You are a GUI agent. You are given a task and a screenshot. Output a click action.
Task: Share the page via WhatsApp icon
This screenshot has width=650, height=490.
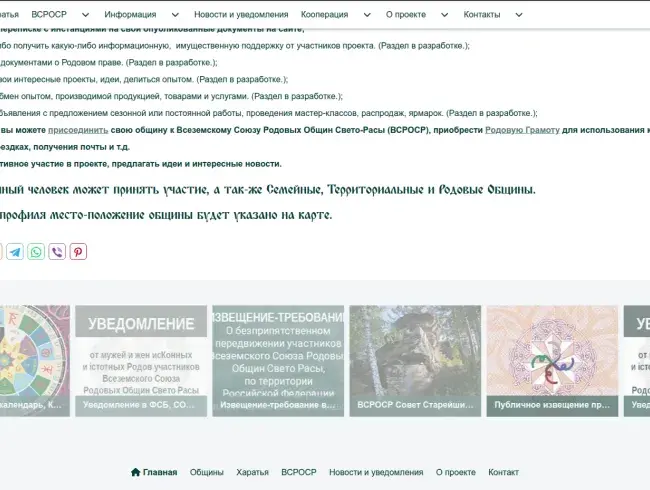click(x=36, y=252)
